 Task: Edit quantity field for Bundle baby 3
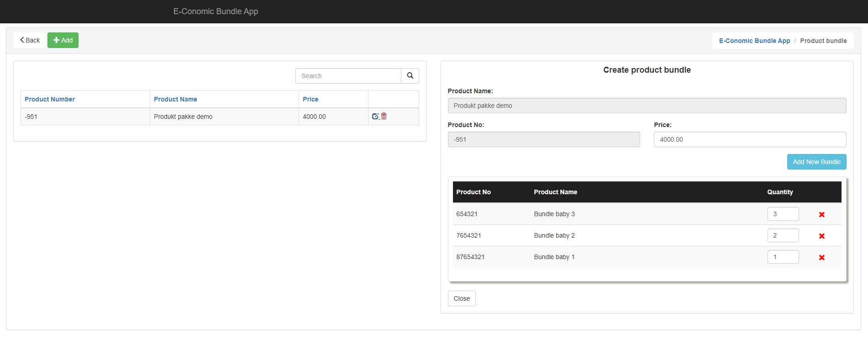(783, 214)
